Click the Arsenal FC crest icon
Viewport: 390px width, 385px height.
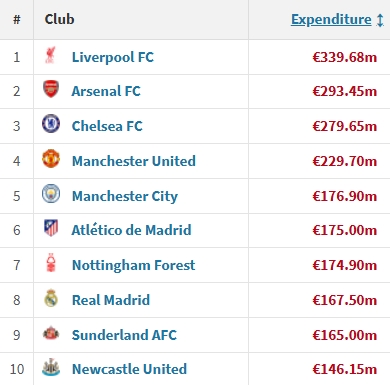point(51,89)
